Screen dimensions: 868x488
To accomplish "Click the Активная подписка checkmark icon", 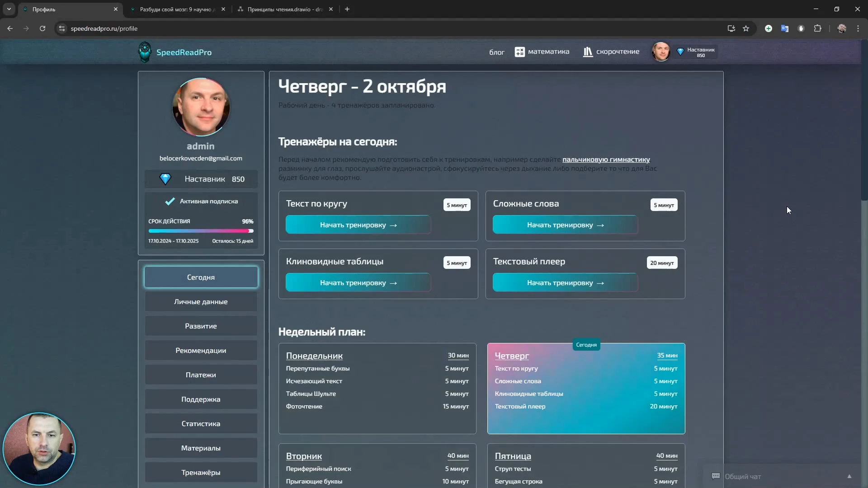I will (x=170, y=202).
